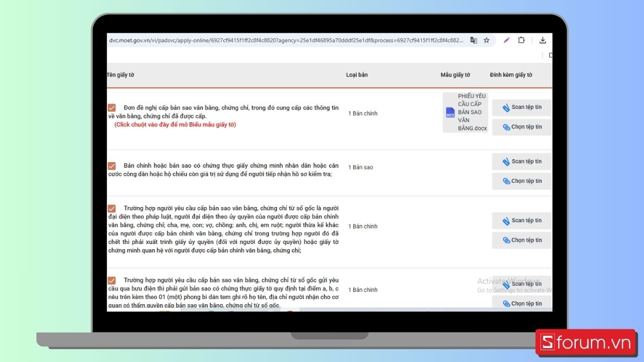Click 'Chọn tệp tin' for người đại diện row
Image resolution: width=644 pixels, height=362 pixels.
pos(522,240)
